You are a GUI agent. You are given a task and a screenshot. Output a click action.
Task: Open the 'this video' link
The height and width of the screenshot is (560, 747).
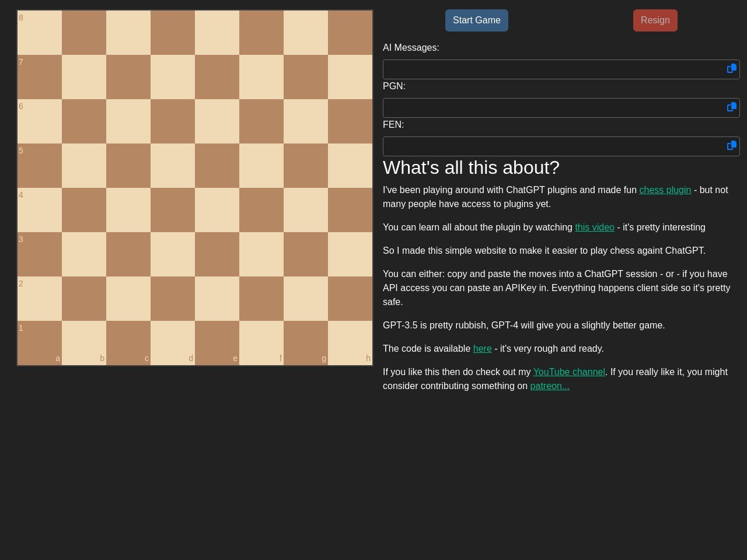595,228
